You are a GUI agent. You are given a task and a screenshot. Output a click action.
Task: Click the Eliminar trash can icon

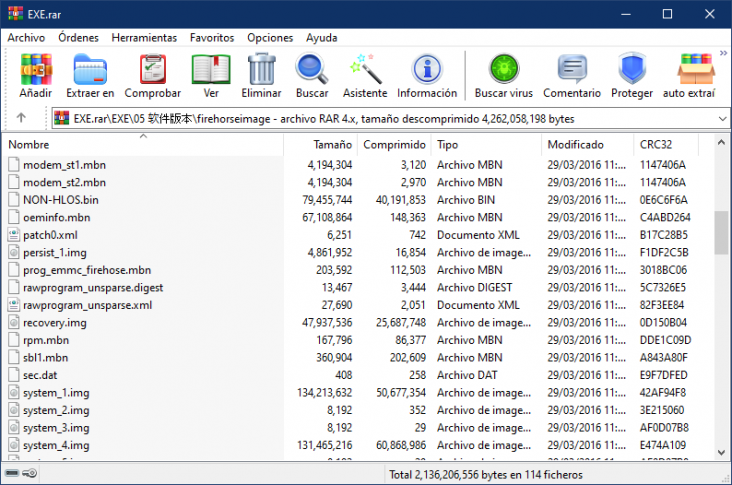(261, 69)
